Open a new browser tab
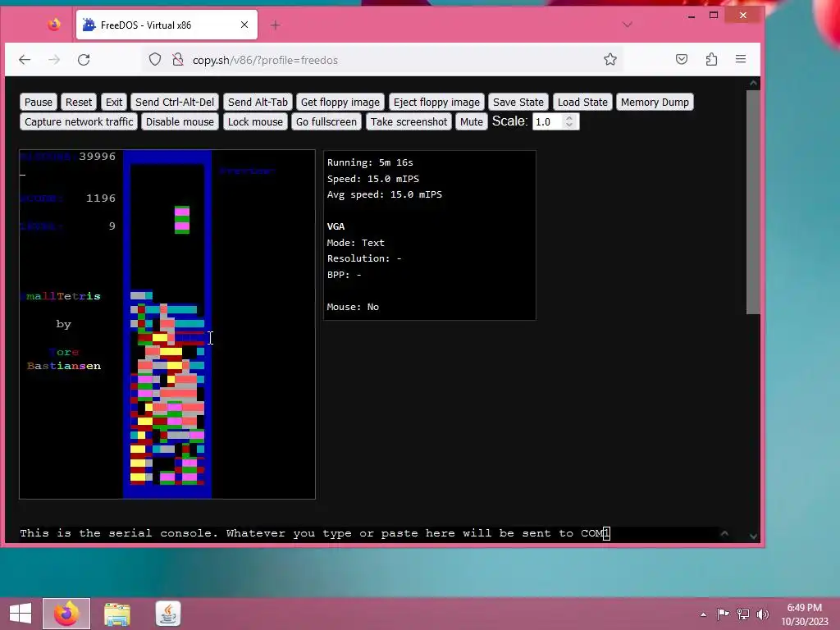 (x=275, y=25)
